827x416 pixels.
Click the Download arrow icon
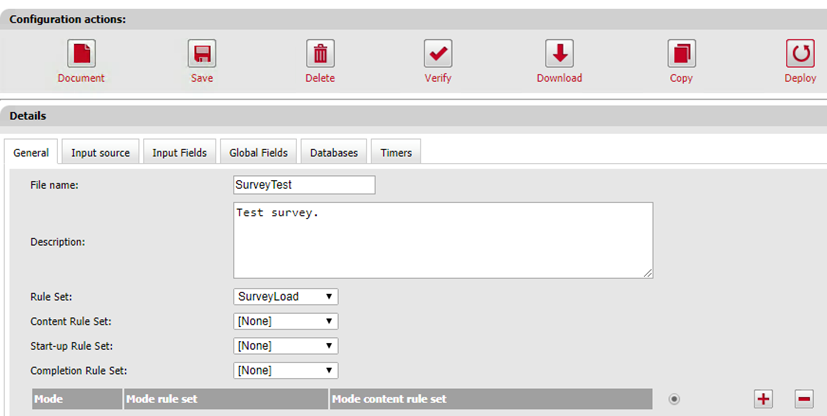[559, 53]
